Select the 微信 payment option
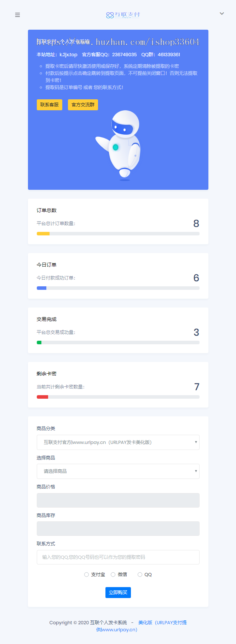Viewport: 236px width, 644px height. tap(113, 574)
